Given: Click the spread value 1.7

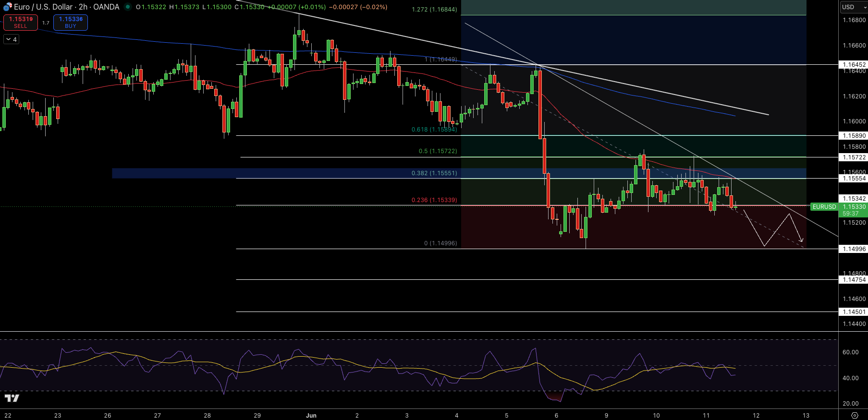Looking at the screenshot, I should [46, 23].
